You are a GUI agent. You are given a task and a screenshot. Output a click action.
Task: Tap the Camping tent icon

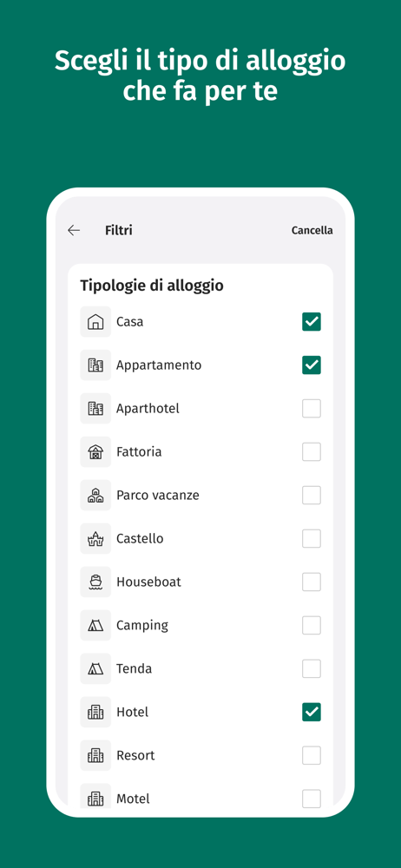coord(95,625)
